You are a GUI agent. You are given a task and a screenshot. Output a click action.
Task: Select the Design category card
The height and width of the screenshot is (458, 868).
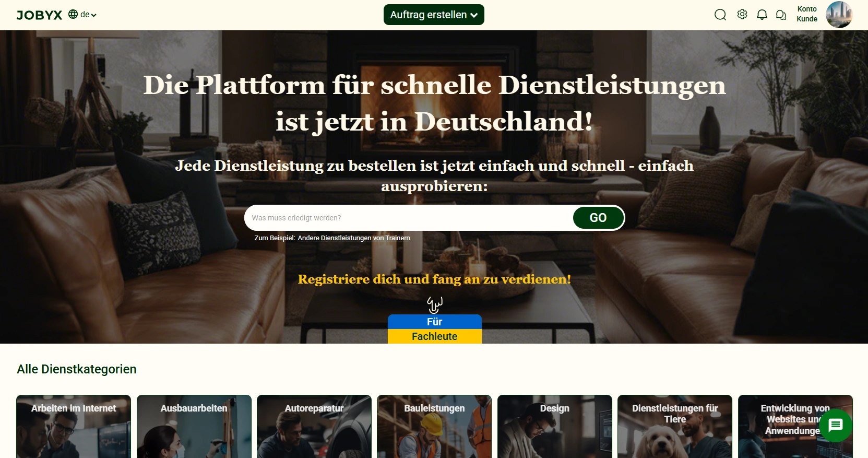(555, 427)
